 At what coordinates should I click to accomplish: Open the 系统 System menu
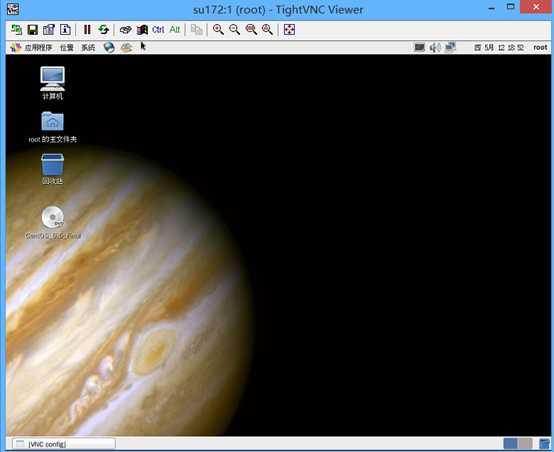[88, 47]
